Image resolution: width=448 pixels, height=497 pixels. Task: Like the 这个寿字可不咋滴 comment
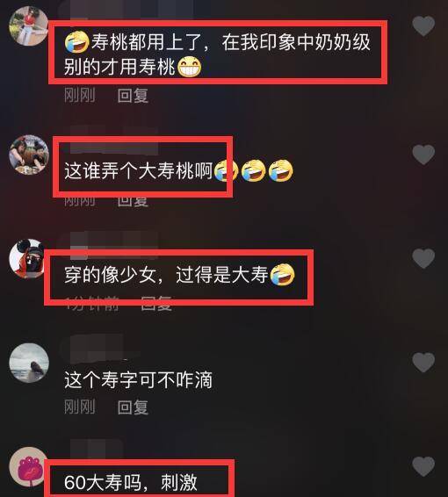[423, 363]
